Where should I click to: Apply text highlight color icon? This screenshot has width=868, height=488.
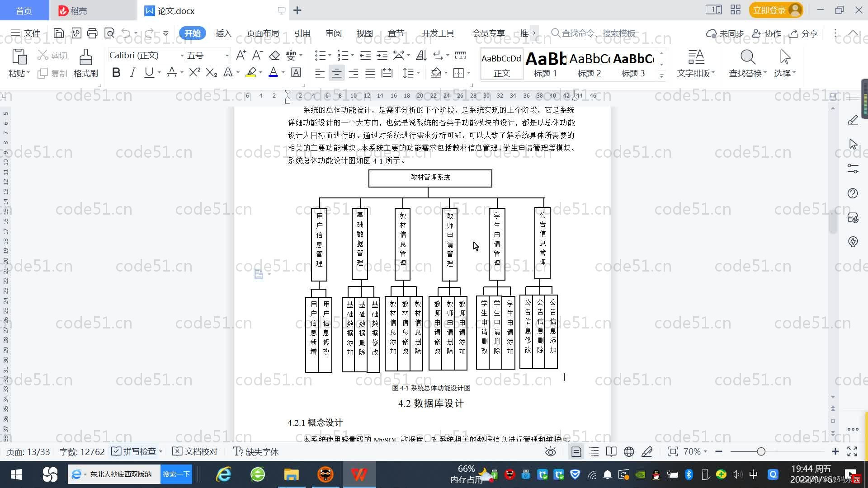251,72
